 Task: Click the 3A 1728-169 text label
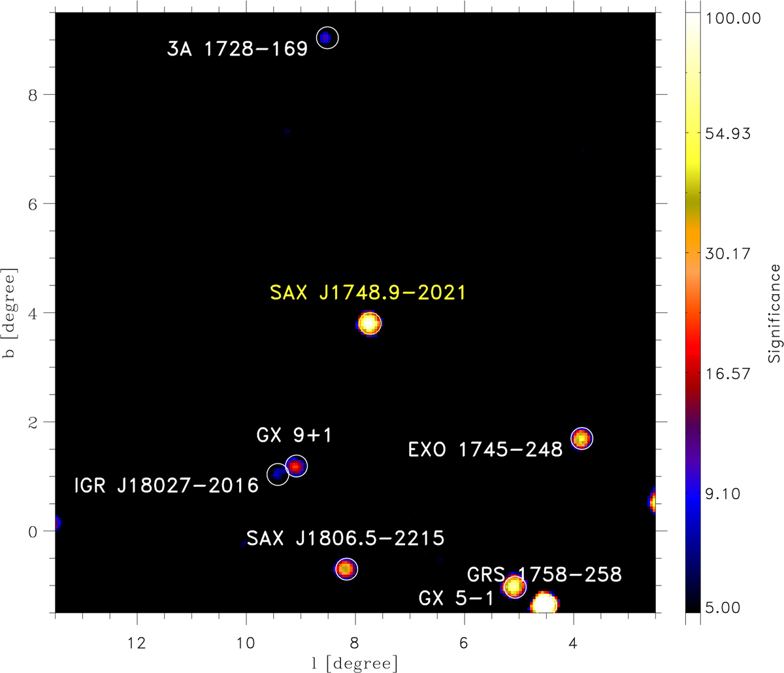(237, 50)
